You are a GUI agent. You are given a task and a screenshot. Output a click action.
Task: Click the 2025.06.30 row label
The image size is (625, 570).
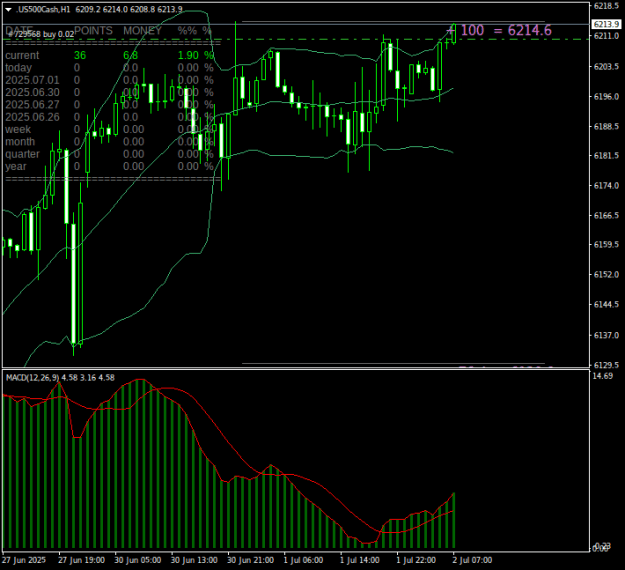point(32,92)
